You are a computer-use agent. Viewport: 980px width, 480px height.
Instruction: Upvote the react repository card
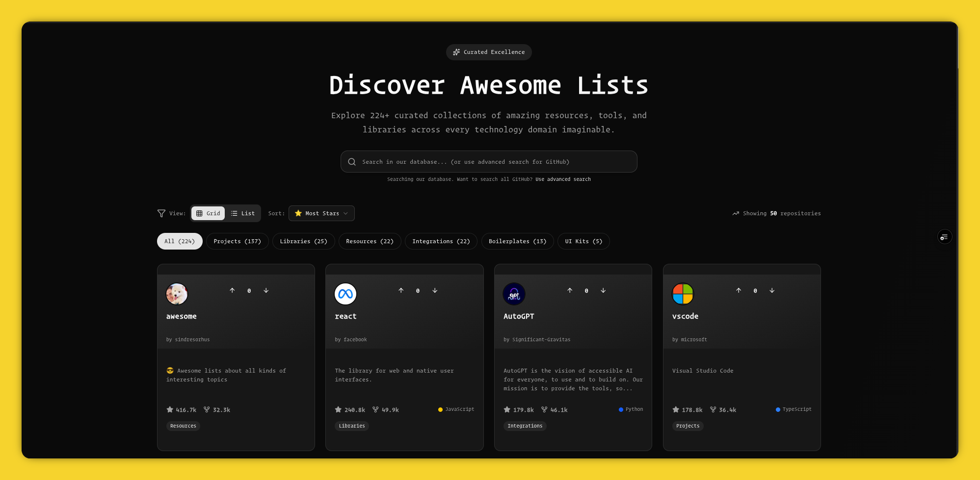pyautogui.click(x=401, y=291)
